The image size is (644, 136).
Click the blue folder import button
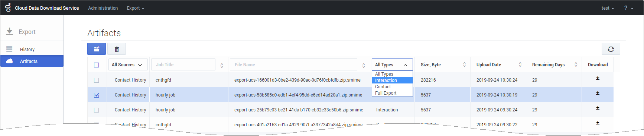[97, 49]
